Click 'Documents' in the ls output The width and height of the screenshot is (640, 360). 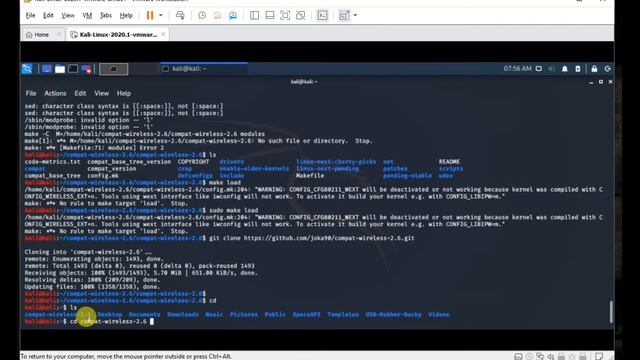click(x=144, y=315)
